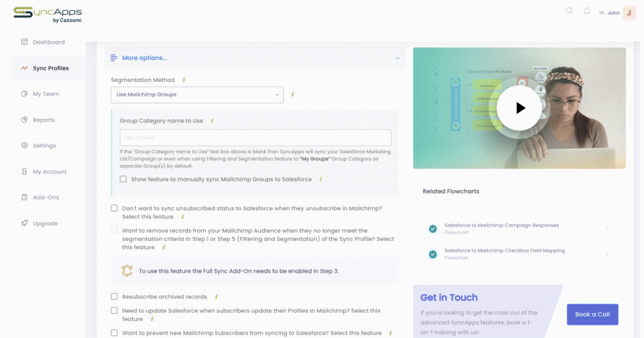Expand Checkbox Field Mapping flowchart arrow
The width and height of the screenshot is (644, 338).
pos(607,254)
